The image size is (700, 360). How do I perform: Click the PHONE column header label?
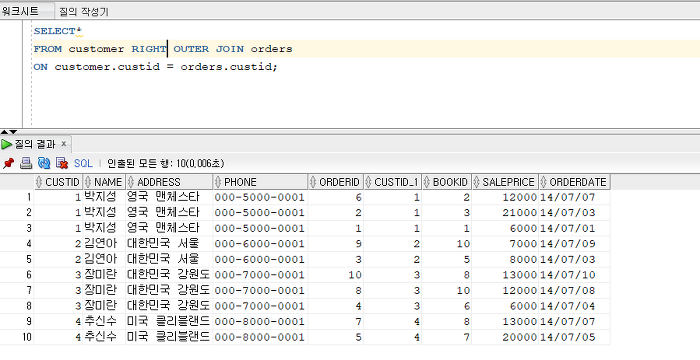[240, 182]
